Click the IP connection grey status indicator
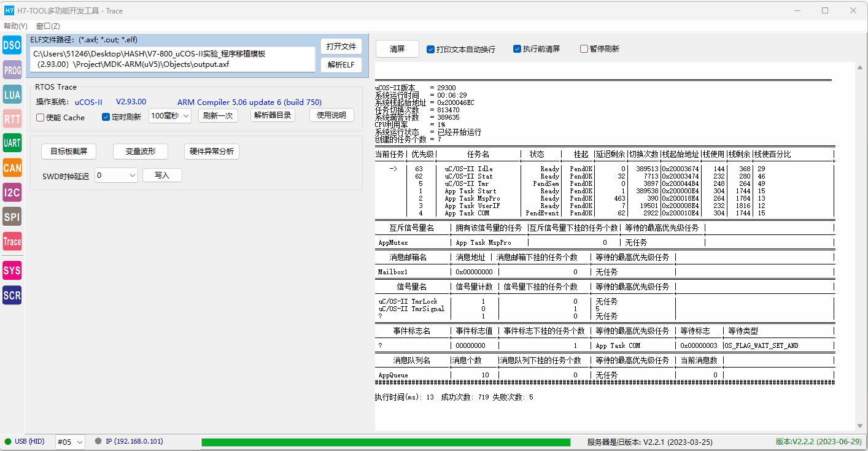The height and width of the screenshot is (451, 868). click(98, 441)
